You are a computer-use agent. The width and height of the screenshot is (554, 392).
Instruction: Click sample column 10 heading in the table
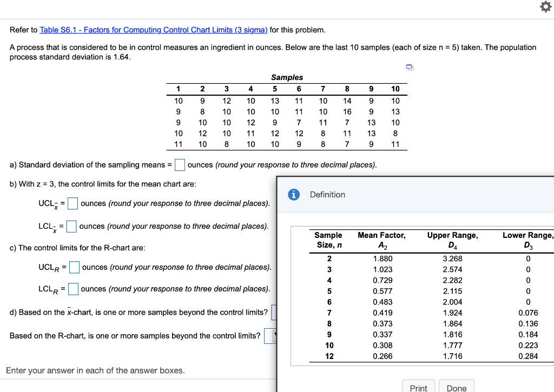click(395, 89)
